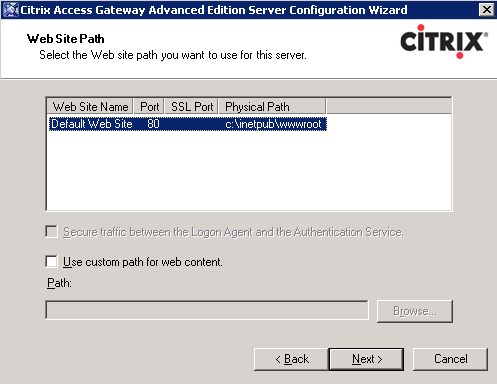Image resolution: width=497 pixels, height=384 pixels.
Task: Go to the previous step with Back
Action: click(x=291, y=359)
